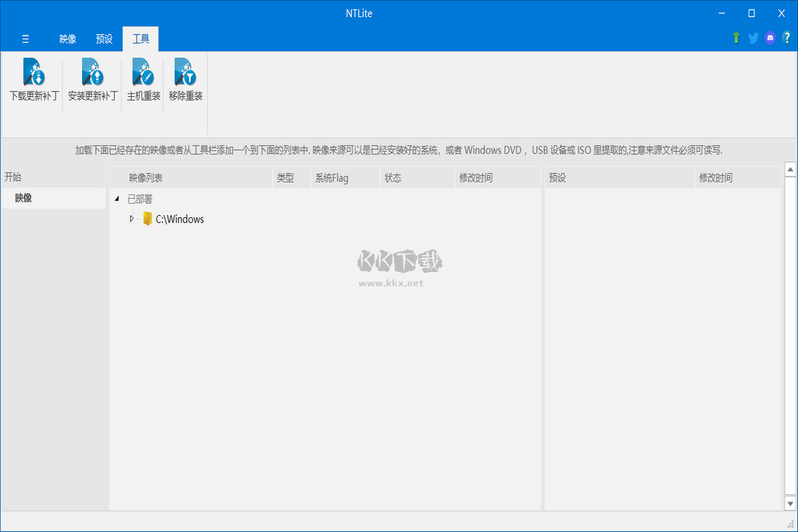
Task: Open the Discord community icon
Action: pyautogui.click(x=769, y=37)
